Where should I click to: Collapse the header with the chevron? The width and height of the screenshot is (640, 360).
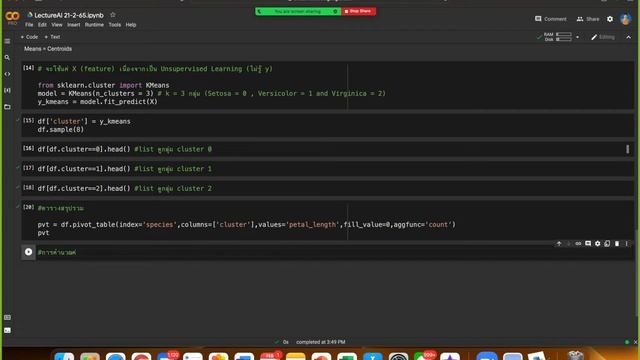(x=629, y=37)
